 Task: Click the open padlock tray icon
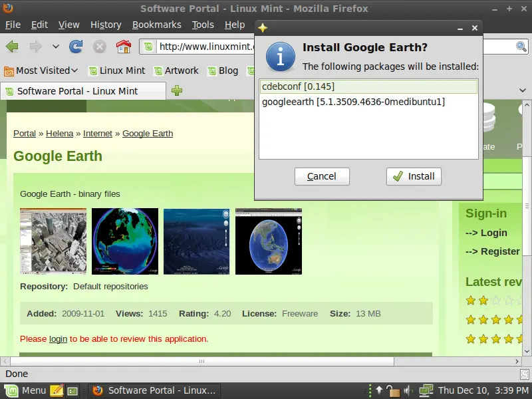point(393,391)
